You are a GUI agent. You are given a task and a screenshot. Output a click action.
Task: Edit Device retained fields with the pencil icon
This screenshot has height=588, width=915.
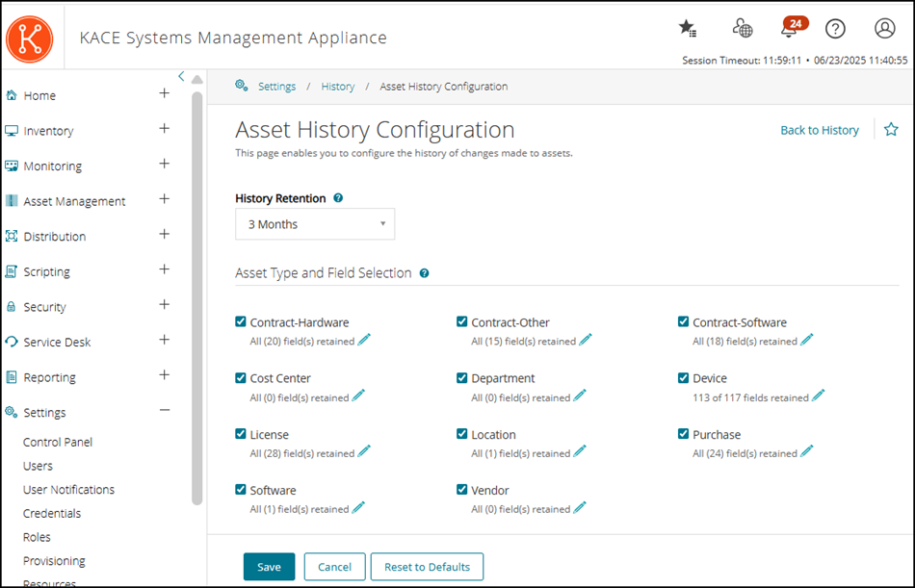pyautogui.click(x=819, y=396)
